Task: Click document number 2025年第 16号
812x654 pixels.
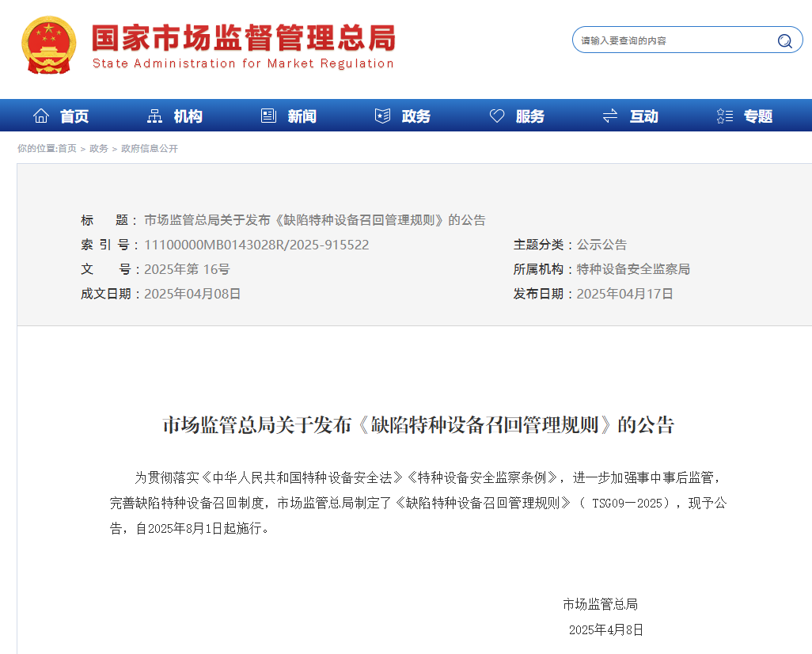Action: coord(187,269)
